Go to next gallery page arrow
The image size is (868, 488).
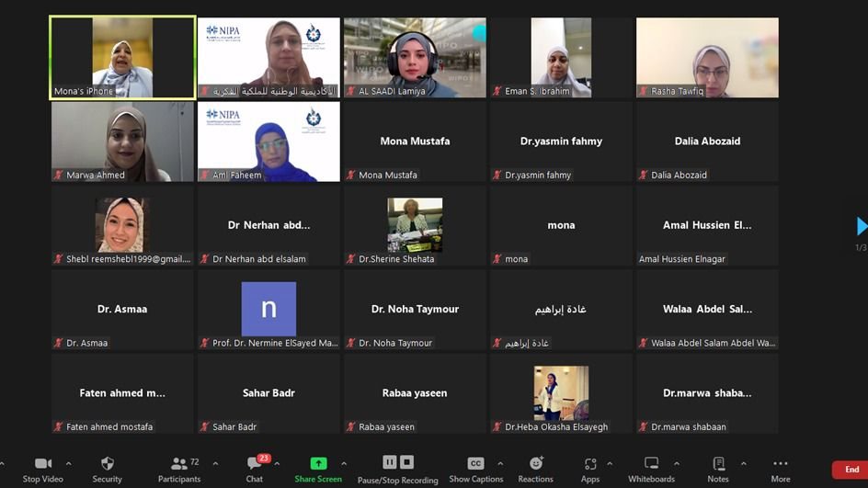862,226
